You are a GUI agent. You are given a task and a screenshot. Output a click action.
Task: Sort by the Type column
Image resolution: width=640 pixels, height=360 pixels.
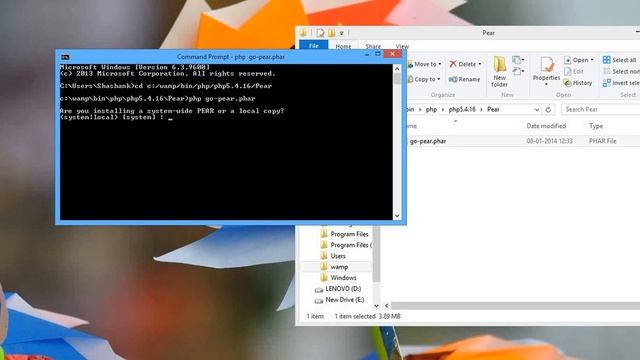pos(596,126)
